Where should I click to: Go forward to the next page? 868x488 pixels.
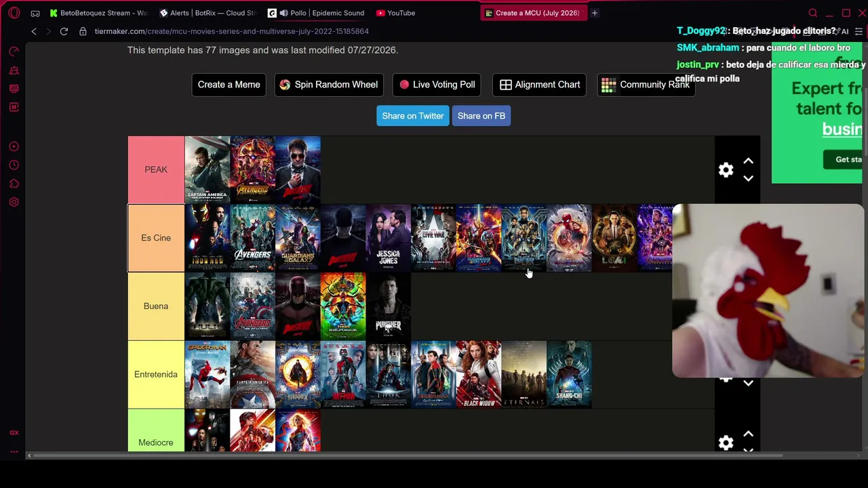(48, 31)
